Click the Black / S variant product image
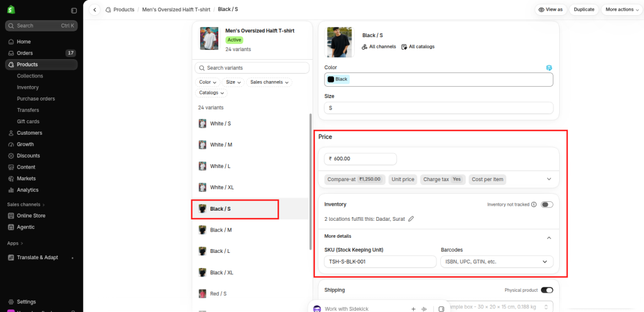Image resolution: width=644 pixels, height=312 pixels. click(x=339, y=42)
